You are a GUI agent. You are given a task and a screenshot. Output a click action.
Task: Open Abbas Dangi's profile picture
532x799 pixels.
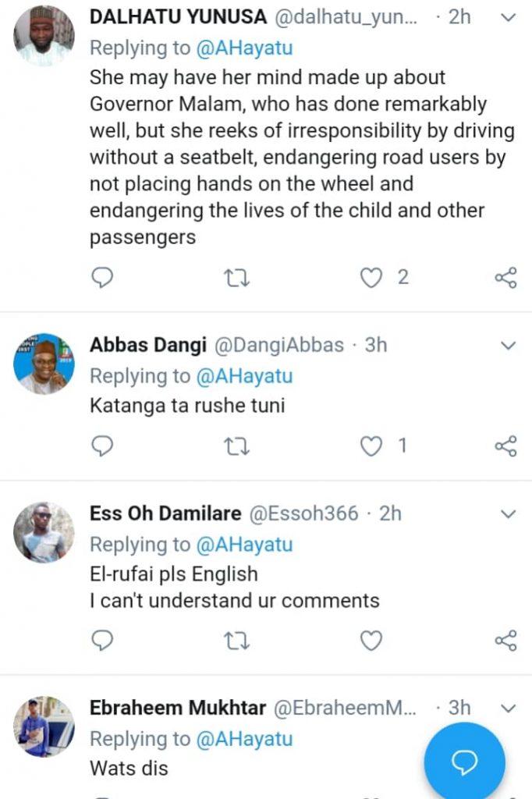coord(44,364)
